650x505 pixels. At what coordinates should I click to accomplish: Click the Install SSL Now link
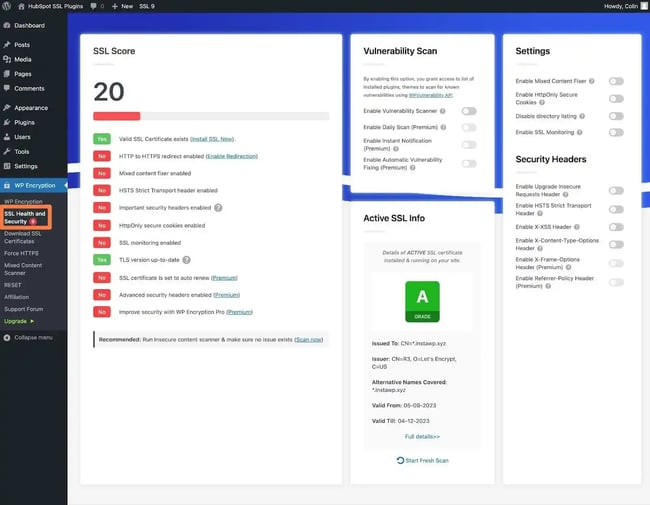point(212,139)
